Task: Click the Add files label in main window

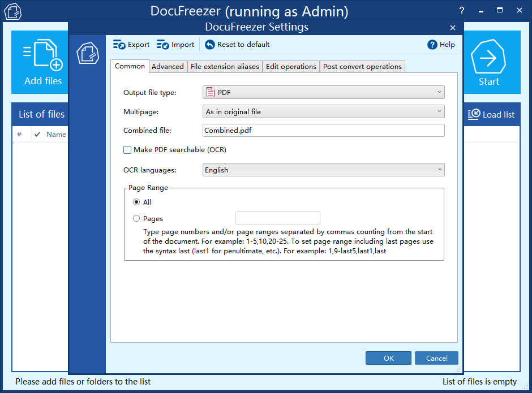Action: pyautogui.click(x=43, y=81)
